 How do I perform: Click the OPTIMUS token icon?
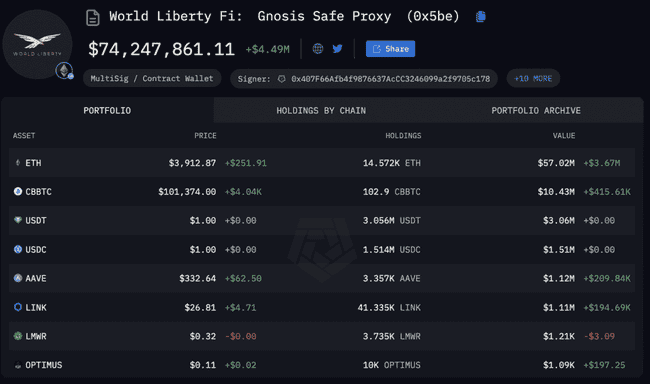[x=17, y=365]
